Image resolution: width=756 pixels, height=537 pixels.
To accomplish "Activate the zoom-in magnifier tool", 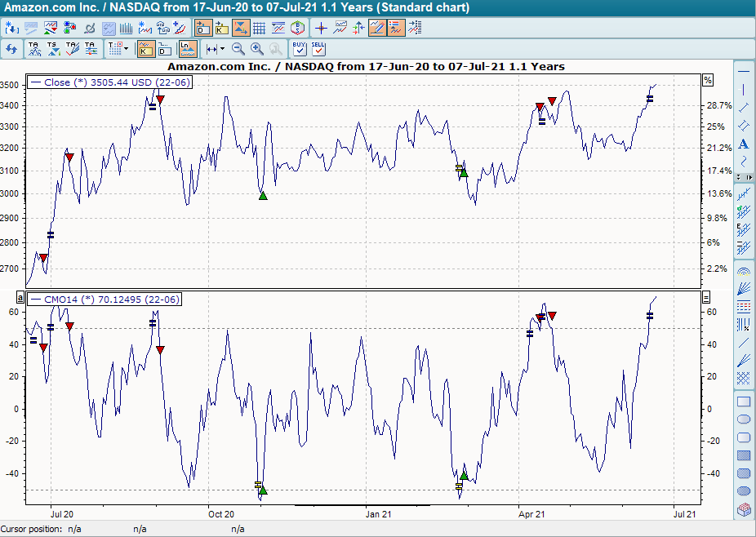I will point(256,48).
